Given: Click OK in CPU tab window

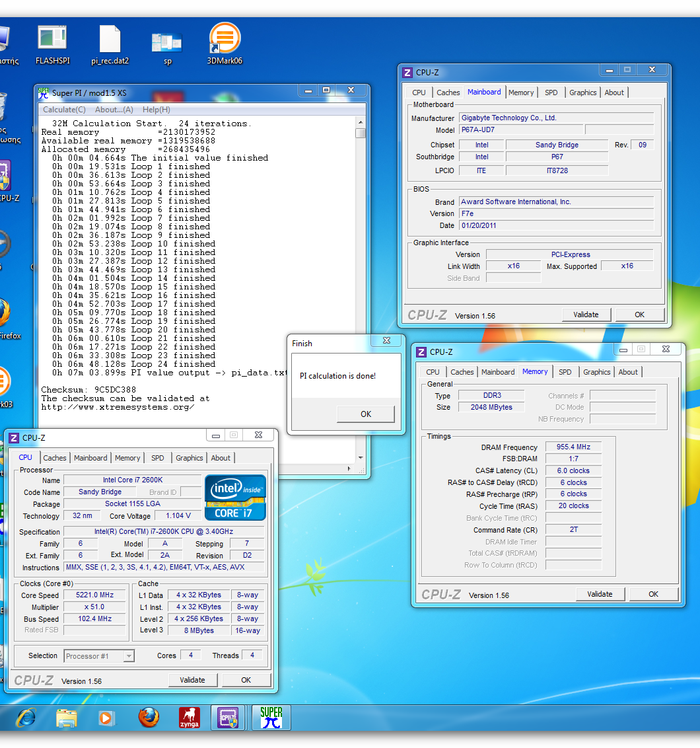Looking at the screenshot, I should [x=246, y=680].
